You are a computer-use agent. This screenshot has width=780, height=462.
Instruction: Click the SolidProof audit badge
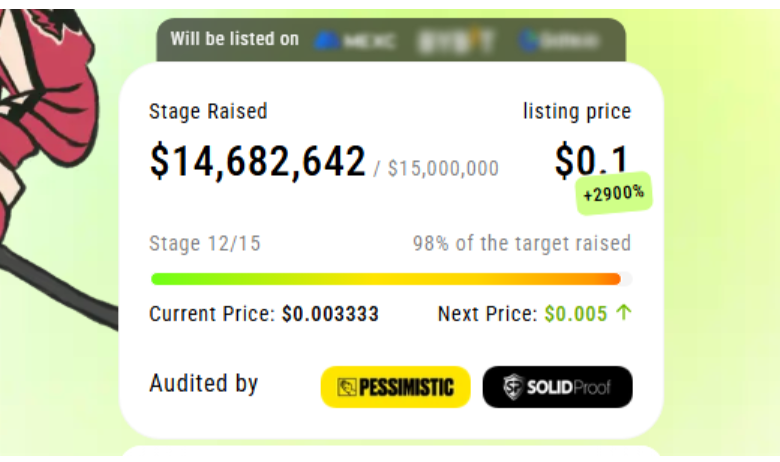(x=557, y=387)
